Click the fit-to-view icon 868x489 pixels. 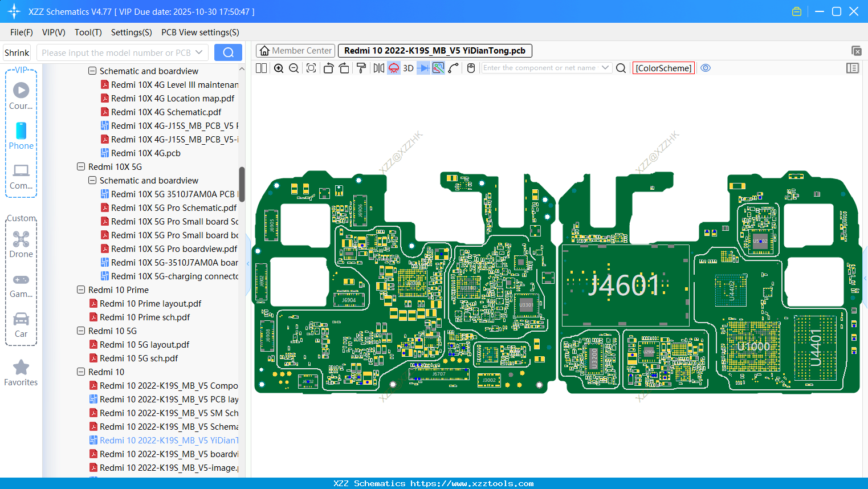(x=311, y=68)
